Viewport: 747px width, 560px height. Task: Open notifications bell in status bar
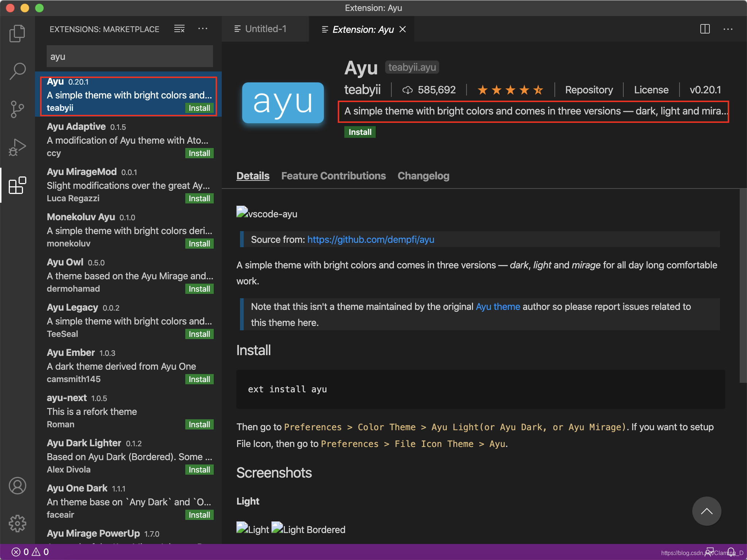[731, 552]
